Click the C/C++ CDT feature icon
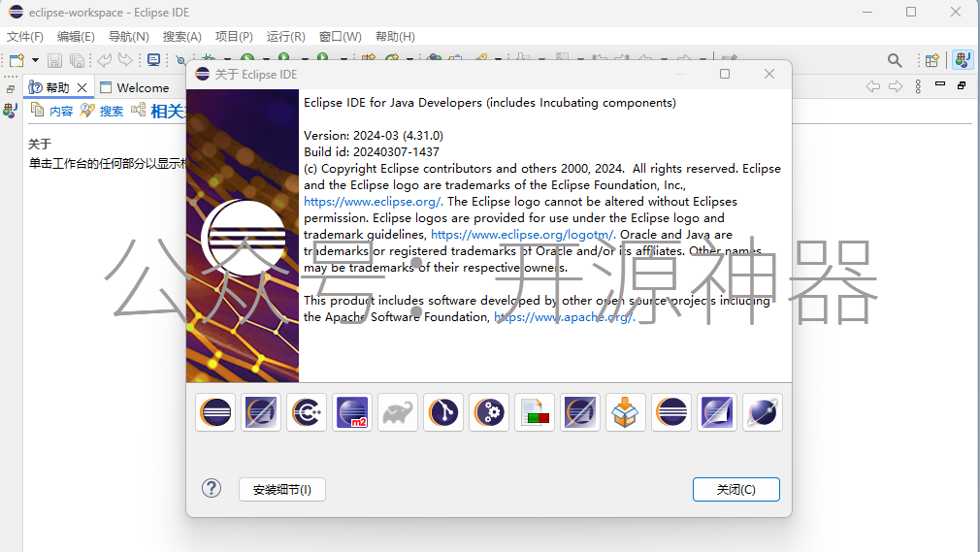The width and height of the screenshot is (980, 552). pyautogui.click(x=307, y=412)
